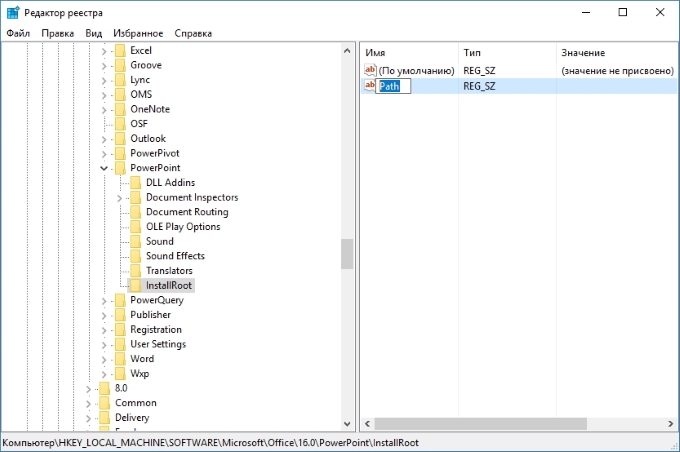
Task: Click the OLE Play Options folder icon
Action: [136, 227]
